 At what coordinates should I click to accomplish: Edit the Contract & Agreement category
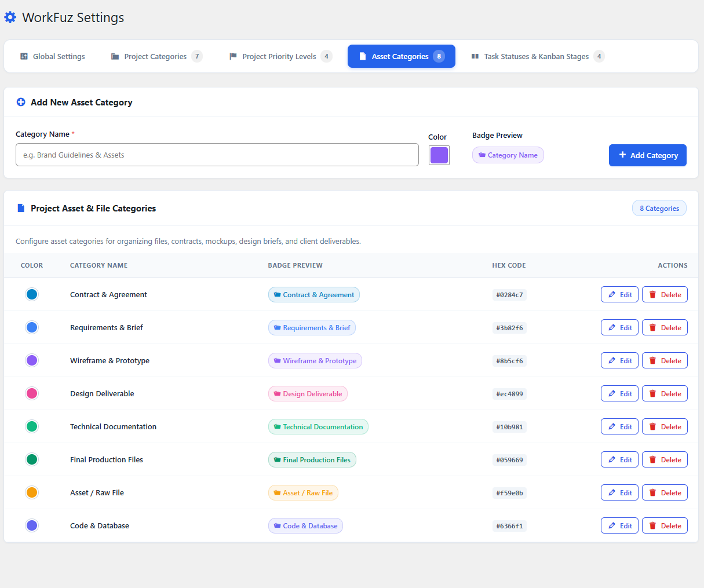(620, 294)
